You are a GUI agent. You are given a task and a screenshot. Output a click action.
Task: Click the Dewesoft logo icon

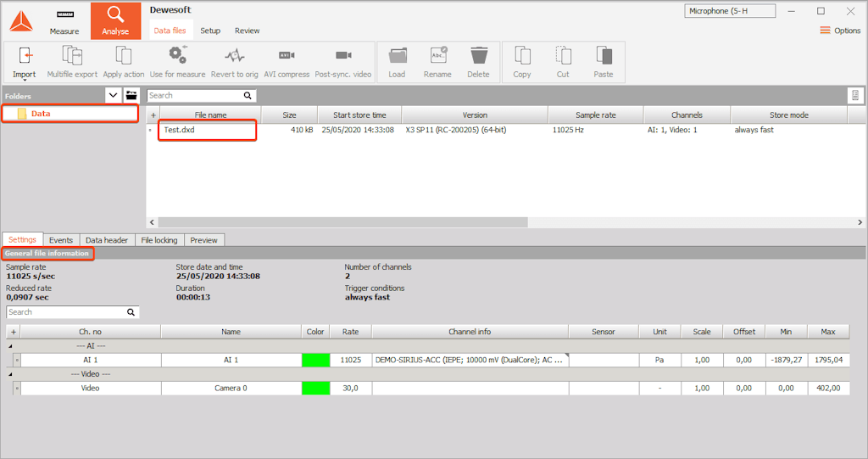(21, 21)
